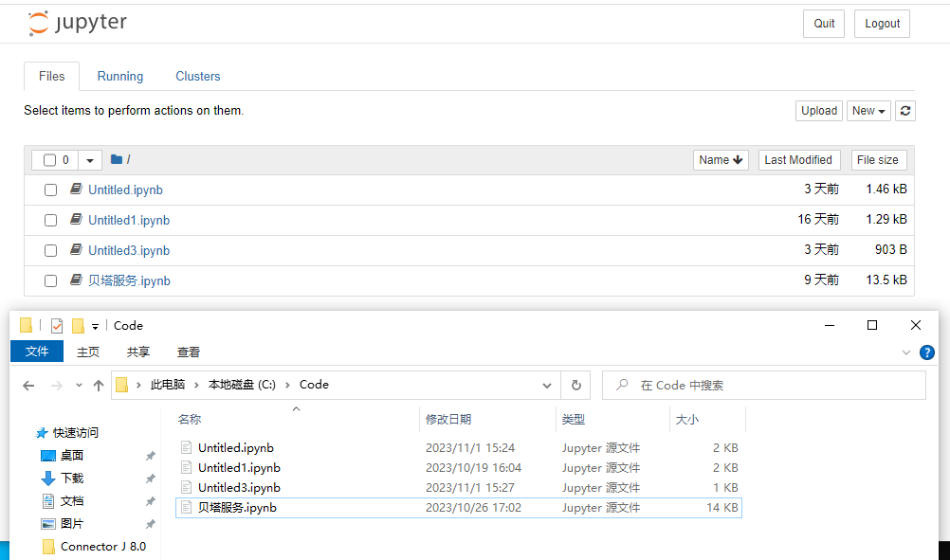Refresh the Code folder view
This screenshot has height=560, width=950.
tap(577, 385)
